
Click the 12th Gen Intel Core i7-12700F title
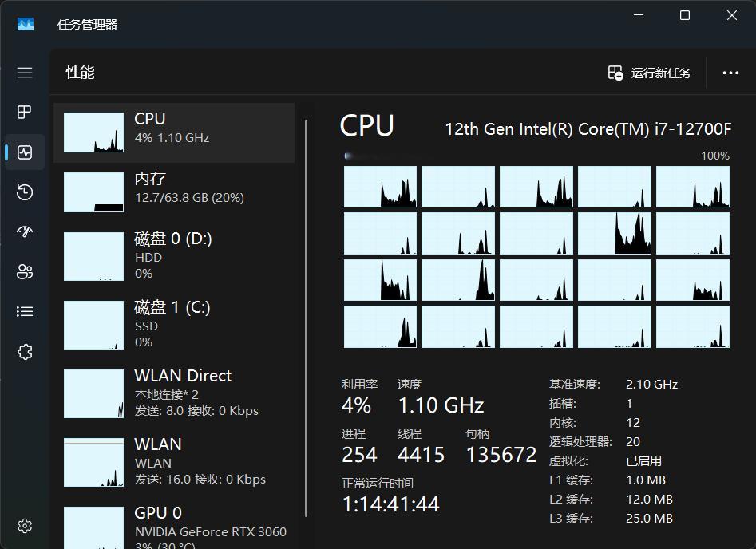pos(588,129)
